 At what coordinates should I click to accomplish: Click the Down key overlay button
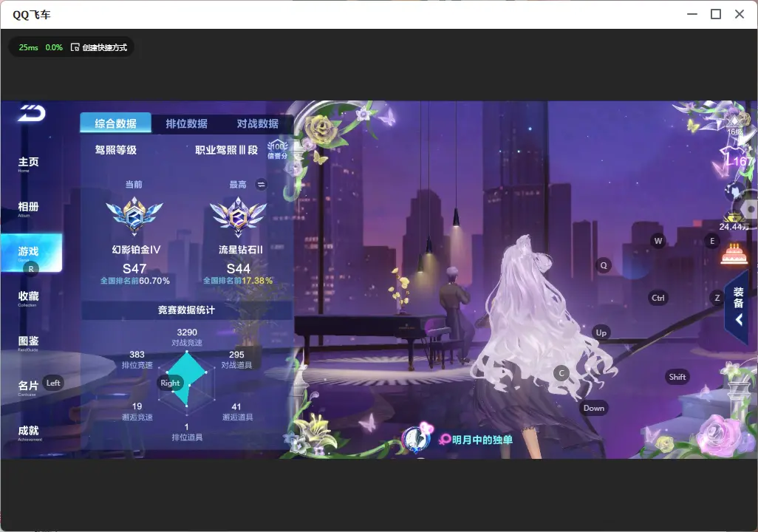click(x=594, y=408)
